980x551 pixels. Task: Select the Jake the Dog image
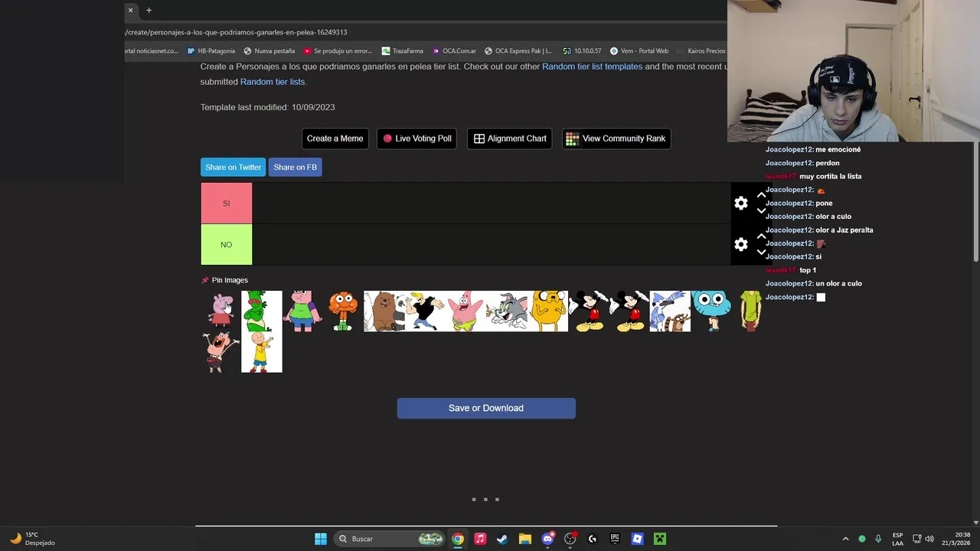click(547, 311)
